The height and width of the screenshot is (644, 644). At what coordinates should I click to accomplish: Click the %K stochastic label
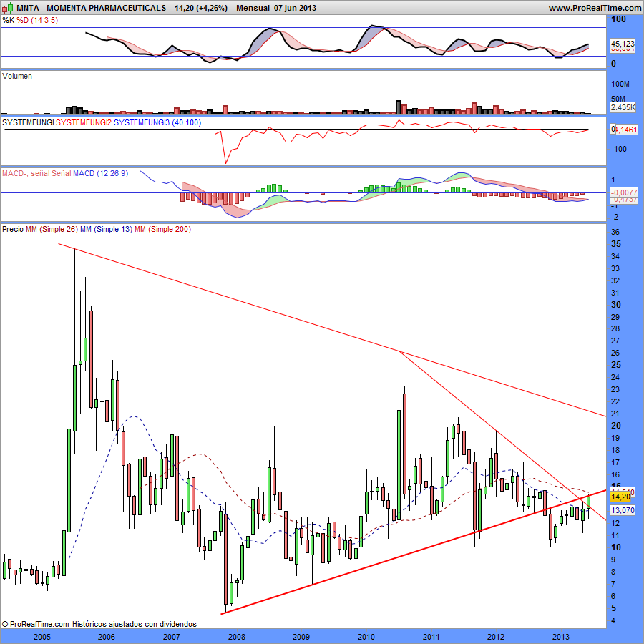pyautogui.click(x=8, y=20)
